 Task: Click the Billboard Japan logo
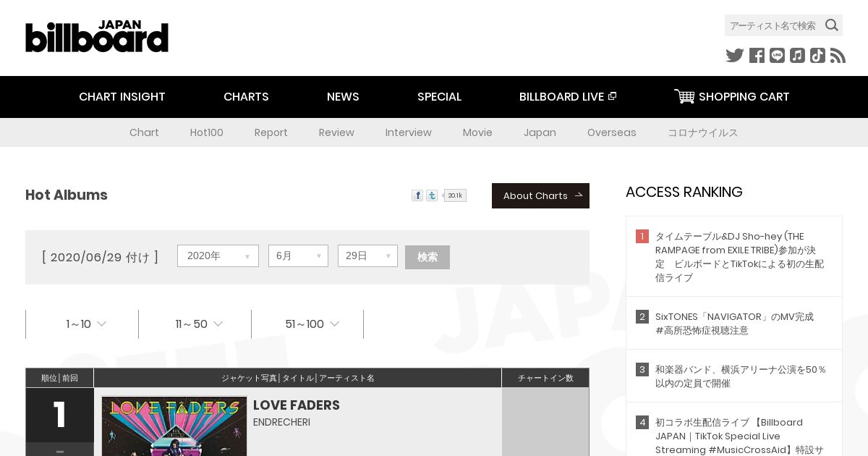coord(97,36)
